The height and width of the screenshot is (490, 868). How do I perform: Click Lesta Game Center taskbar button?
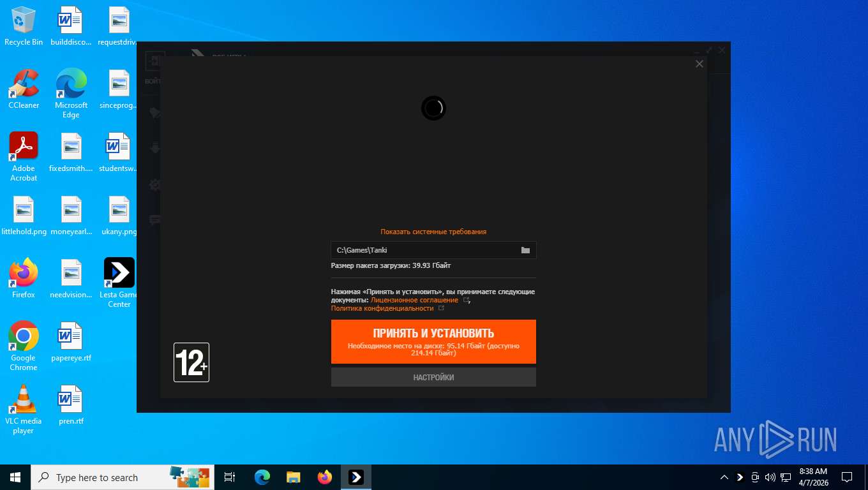[x=356, y=477]
